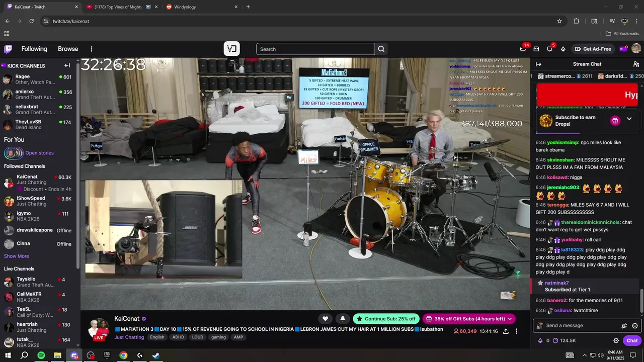Switch to the KaiCenat - Twitch tab
This screenshot has height=362, width=644.
pyautogui.click(x=42, y=7)
